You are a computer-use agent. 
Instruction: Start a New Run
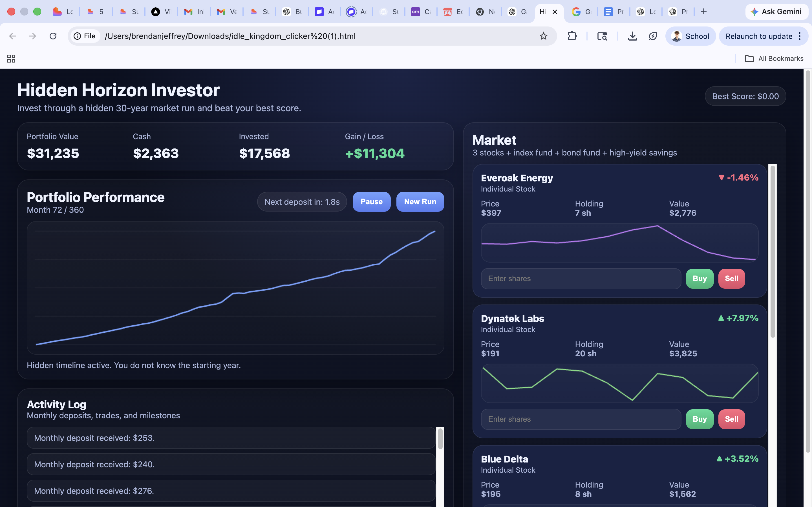pos(420,201)
